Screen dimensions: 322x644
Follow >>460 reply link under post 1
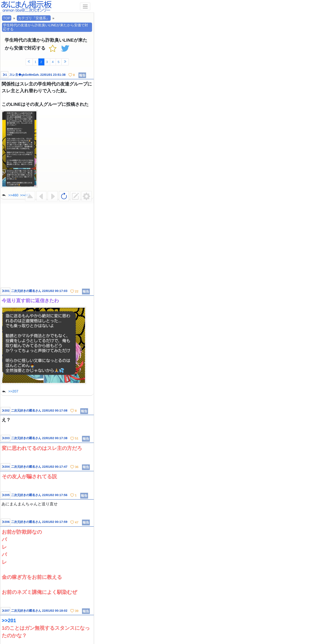pyautogui.click(x=13, y=195)
